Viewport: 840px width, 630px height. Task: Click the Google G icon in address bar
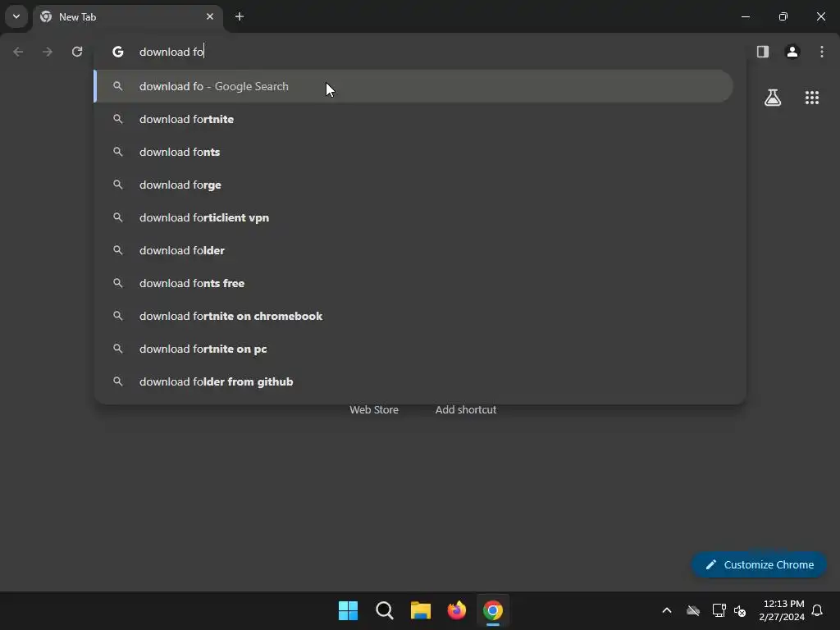click(118, 52)
